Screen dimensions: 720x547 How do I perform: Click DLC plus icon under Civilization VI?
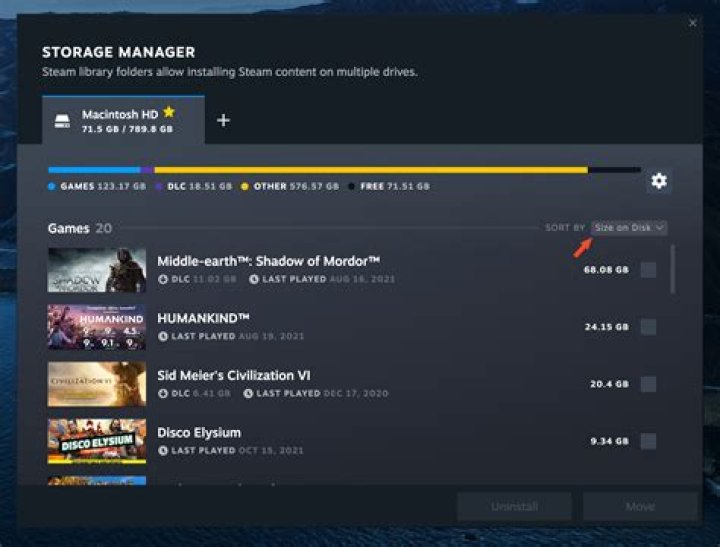point(163,393)
